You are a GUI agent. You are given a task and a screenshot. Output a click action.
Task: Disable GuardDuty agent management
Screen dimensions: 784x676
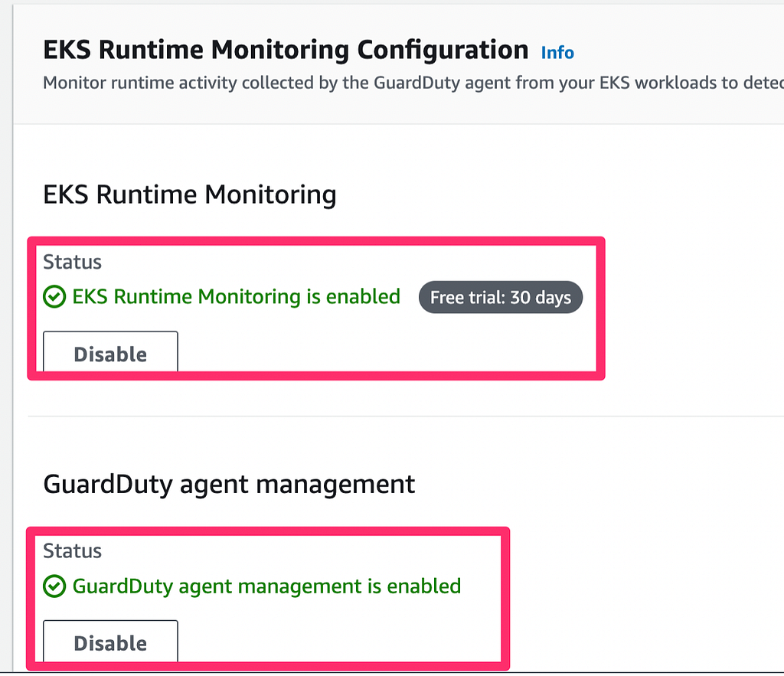coord(110,642)
